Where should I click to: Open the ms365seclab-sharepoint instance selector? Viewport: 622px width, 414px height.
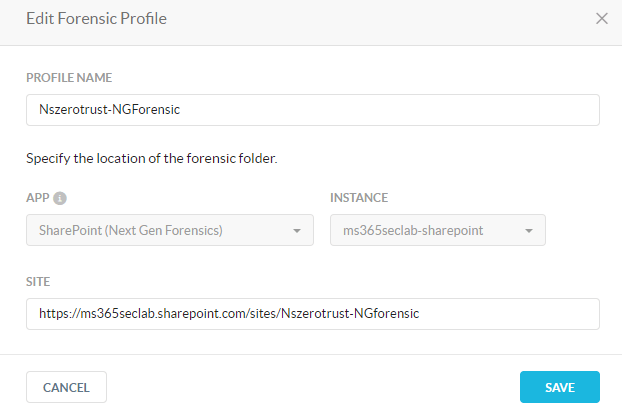[x=438, y=230]
